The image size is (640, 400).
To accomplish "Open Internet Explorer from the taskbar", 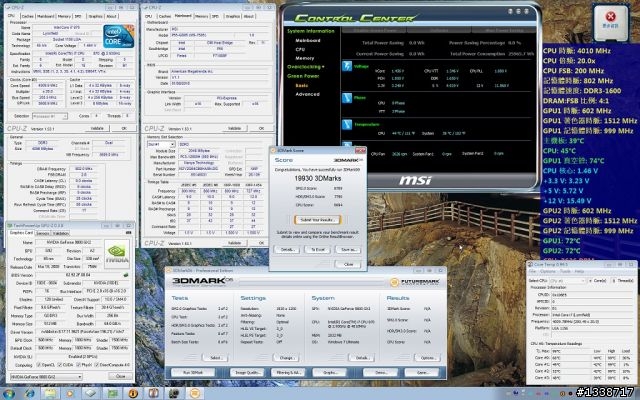I will [x=29, y=393].
